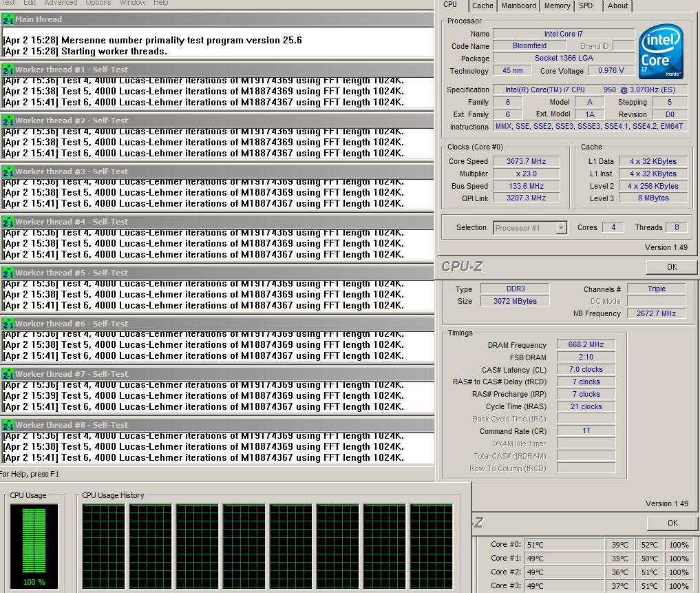700x593 pixels.
Task: Open the Help menu in Prime95
Action: coord(160,3)
